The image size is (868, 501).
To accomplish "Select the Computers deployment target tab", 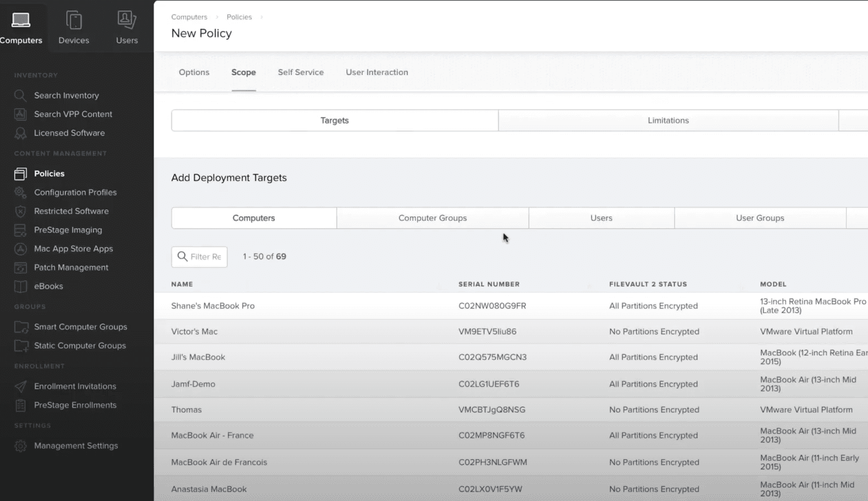I will coord(254,218).
